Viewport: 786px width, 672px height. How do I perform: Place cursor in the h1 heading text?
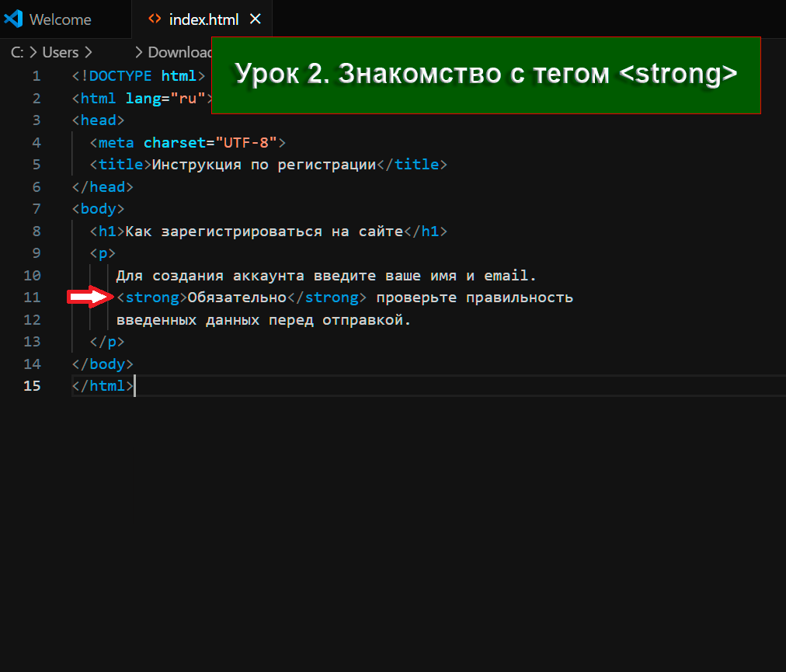(x=264, y=232)
